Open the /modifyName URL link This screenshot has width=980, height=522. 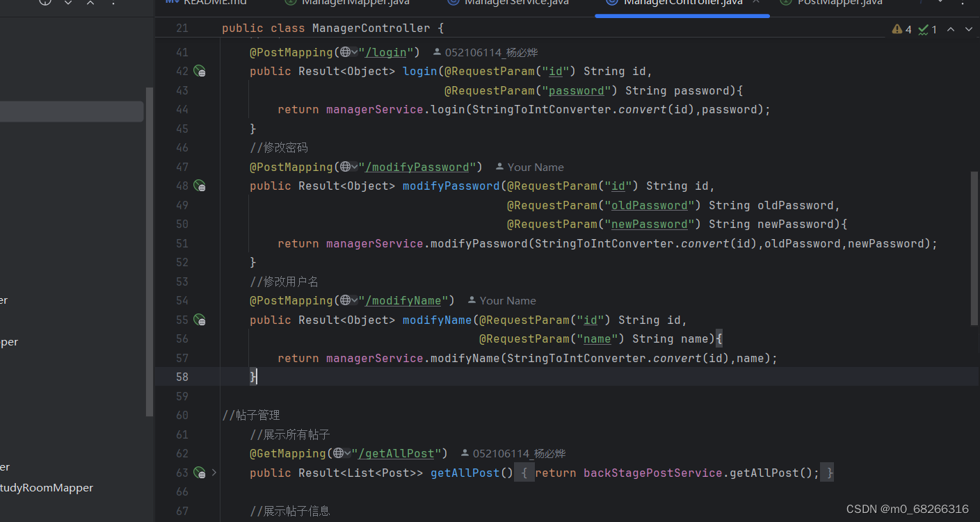[403, 300]
